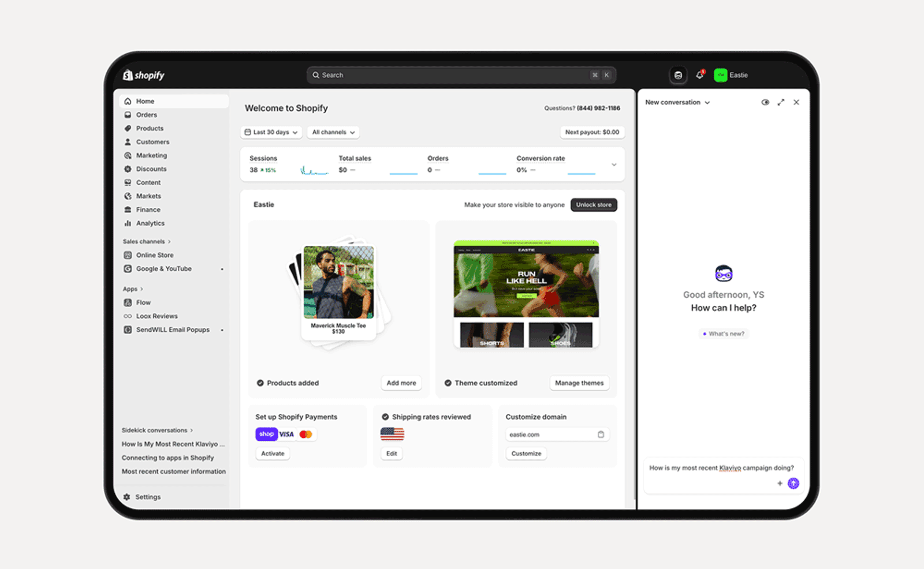Click the Online Store icon
Viewport: 924px width, 569px height.
pyautogui.click(x=128, y=255)
